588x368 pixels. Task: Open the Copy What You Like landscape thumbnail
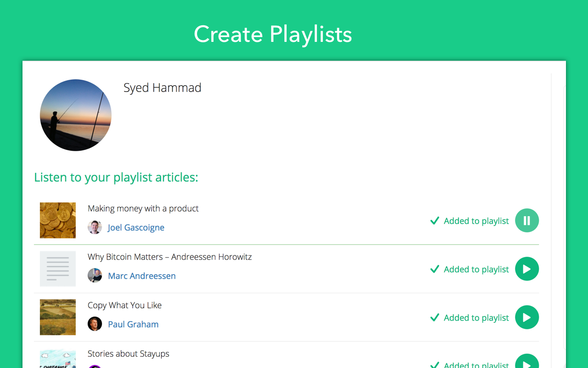tap(58, 317)
